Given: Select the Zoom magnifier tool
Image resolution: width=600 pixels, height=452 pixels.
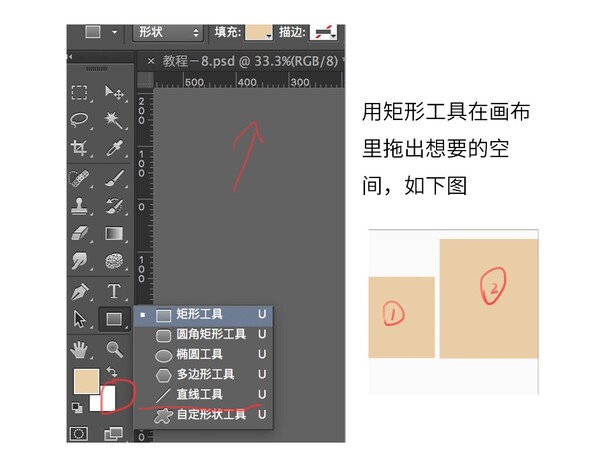Looking at the screenshot, I should 114,349.
